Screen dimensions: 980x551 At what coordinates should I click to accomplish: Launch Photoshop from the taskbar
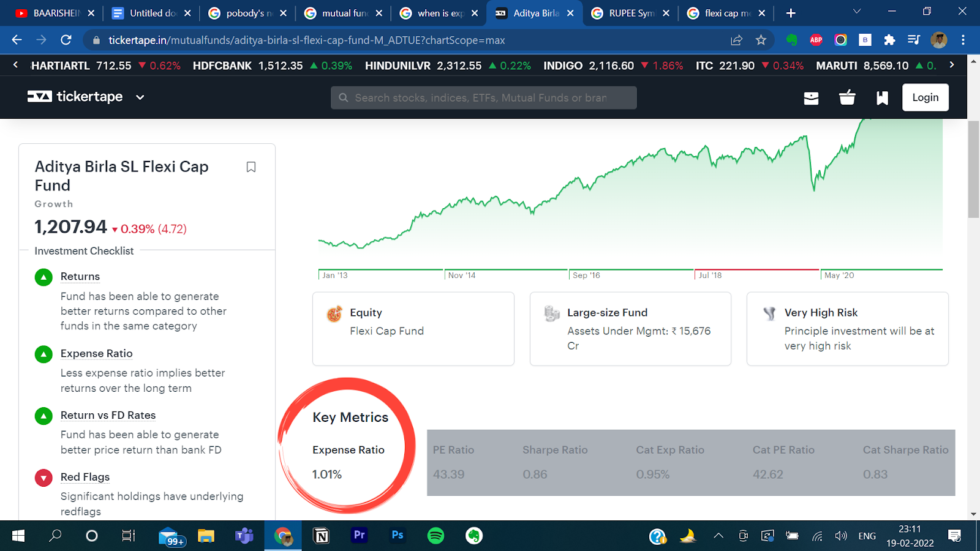(398, 535)
